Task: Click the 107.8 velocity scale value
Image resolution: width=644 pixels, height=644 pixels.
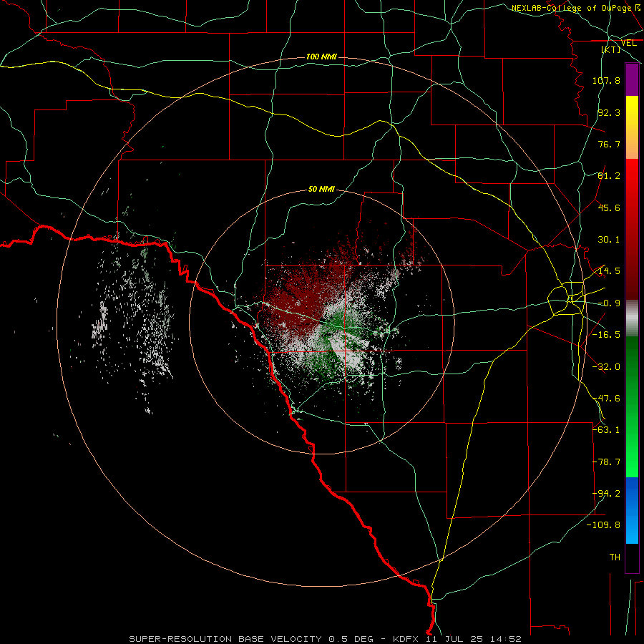Action: pos(606,80)
